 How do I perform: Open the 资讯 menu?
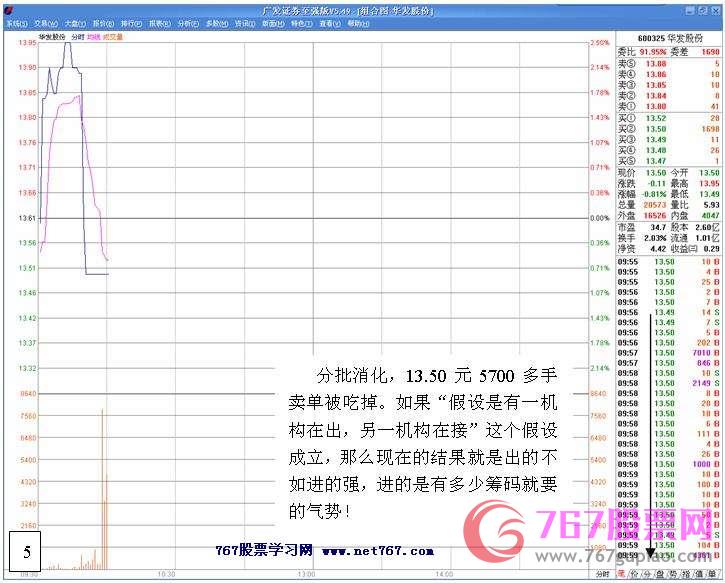[x=245, y=24]
